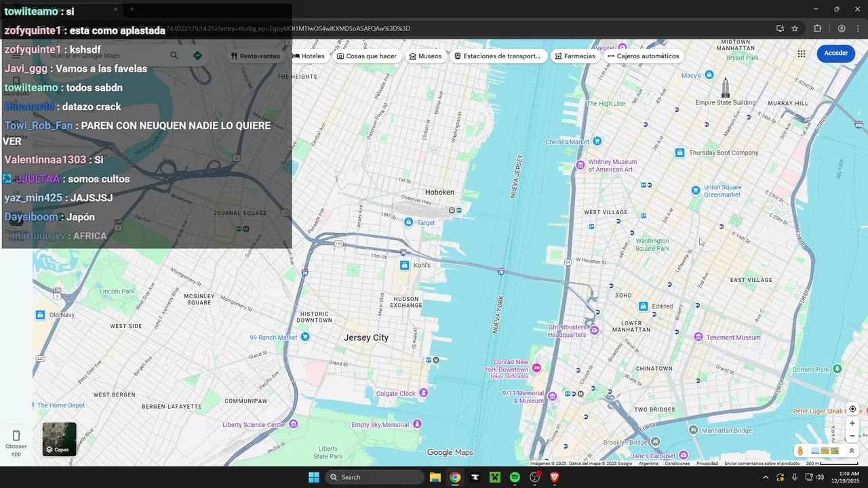Select 9/11 Memorial & Museum pin
This screenshot has width=868, height=488.
[x=553, y=396]
